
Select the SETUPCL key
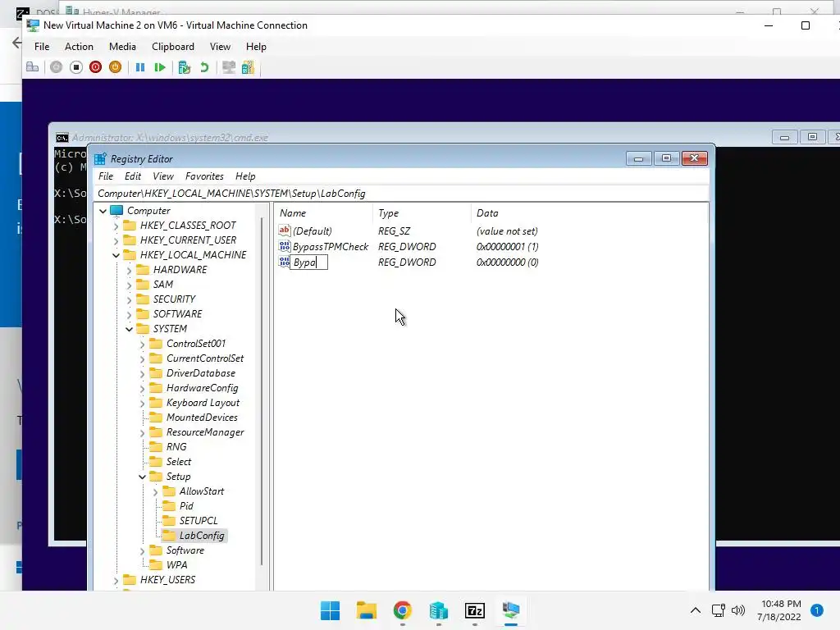tap(199, 521)
